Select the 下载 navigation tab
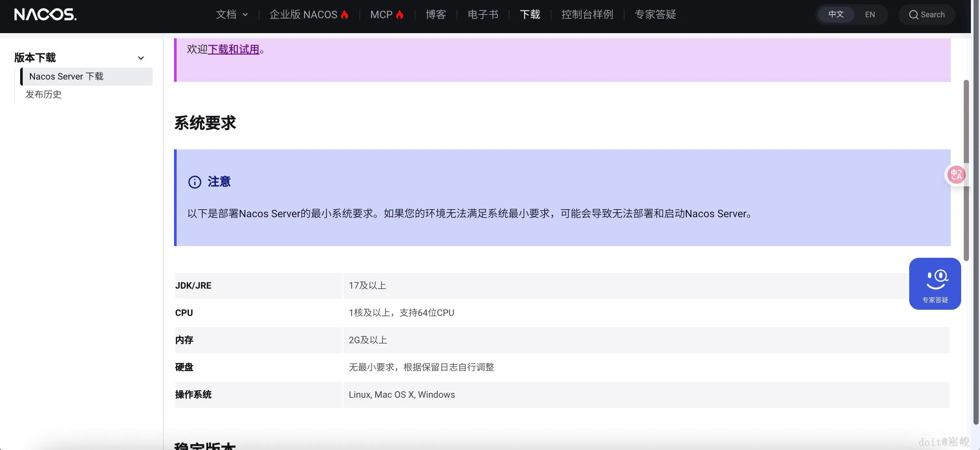This screenshot has width=980, height=450. (x=530, y=15)
